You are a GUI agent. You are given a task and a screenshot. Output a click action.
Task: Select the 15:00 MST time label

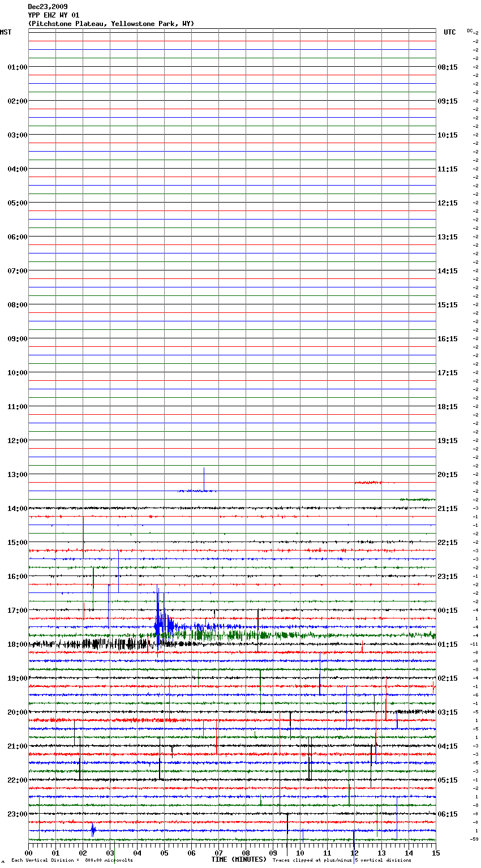pos(18,543)
